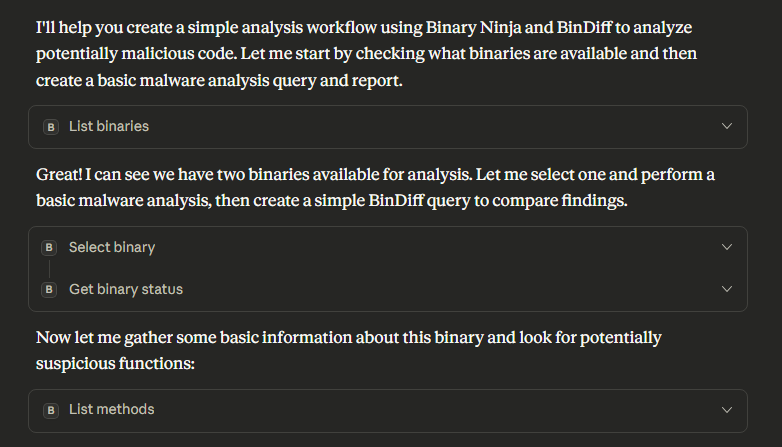Open the List binaries tool call label
Viewport: 782px width, 447px height.
coord(108,127)
